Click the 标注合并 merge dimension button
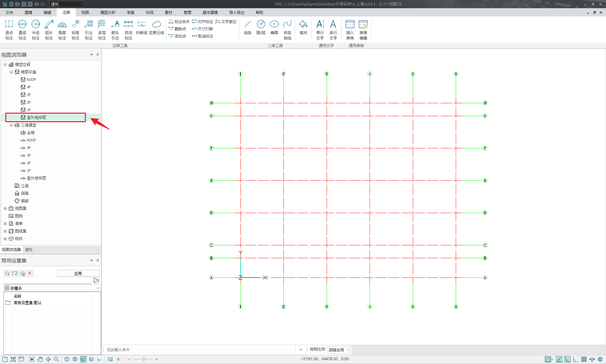The width and height of the screenshot is (606, 364). (179, 21)
